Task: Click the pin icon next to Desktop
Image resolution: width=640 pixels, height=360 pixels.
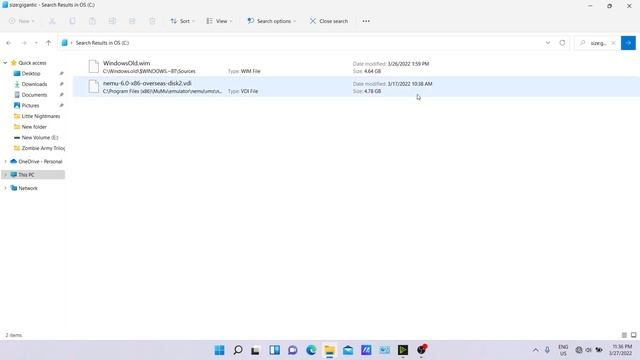Action: (62, 73)
